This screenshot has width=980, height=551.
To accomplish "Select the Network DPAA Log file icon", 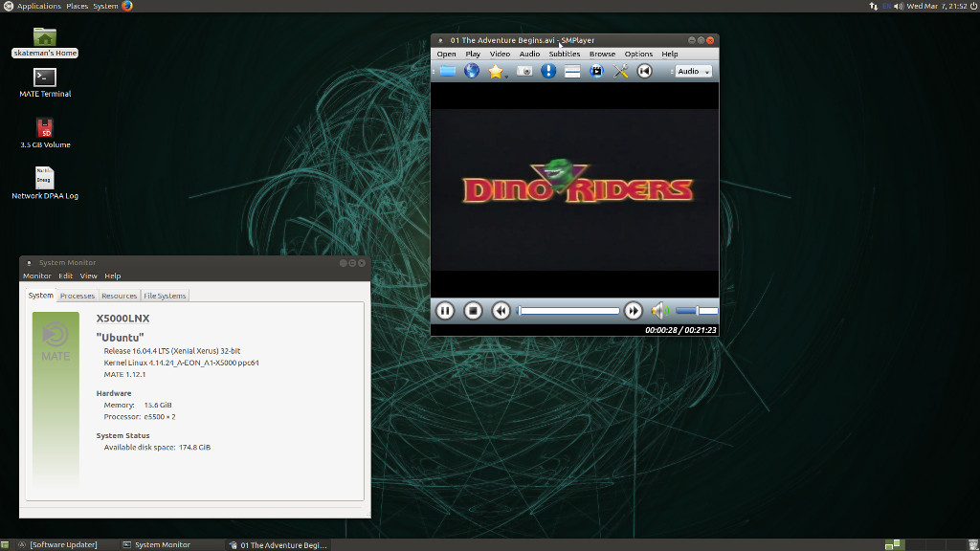I will pyautogui.click(x=45, y=183).
